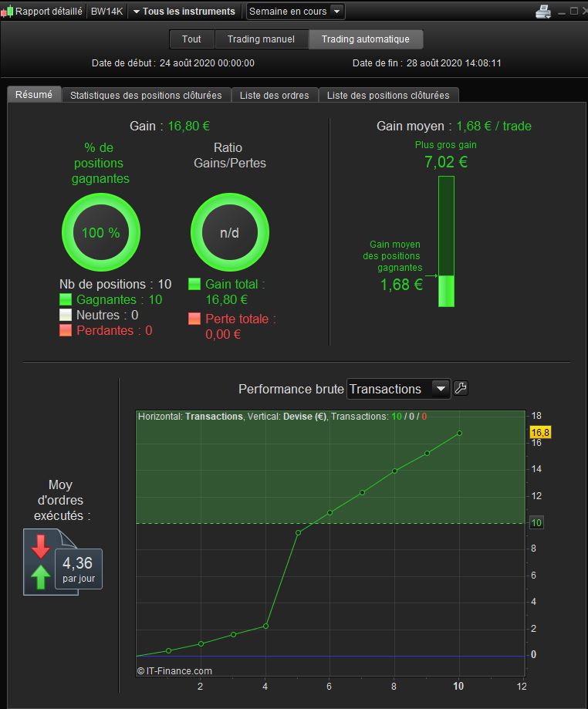Click the 100 % winning positions gauge
The height and width of the screenshot is (709, 588).
[101, 232]
